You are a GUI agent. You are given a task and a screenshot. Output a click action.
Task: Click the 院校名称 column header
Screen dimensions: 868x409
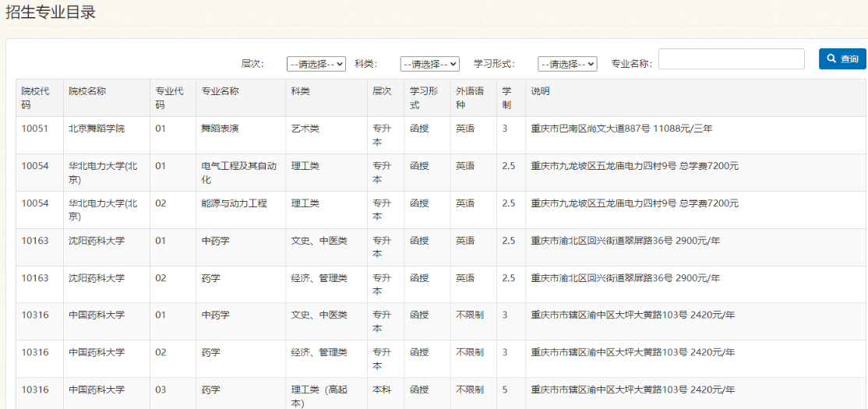click(x=87, y=91)
